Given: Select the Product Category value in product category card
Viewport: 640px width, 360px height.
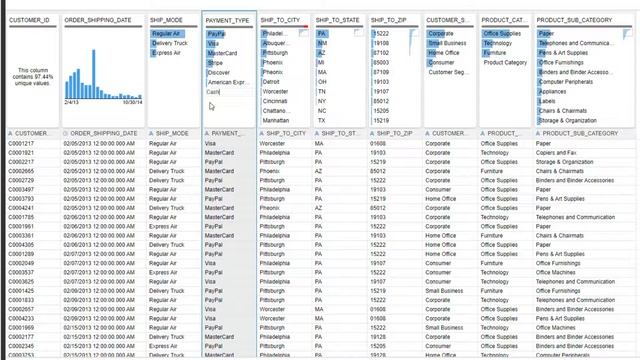Looking at the screenshot, I should (505, 62).
